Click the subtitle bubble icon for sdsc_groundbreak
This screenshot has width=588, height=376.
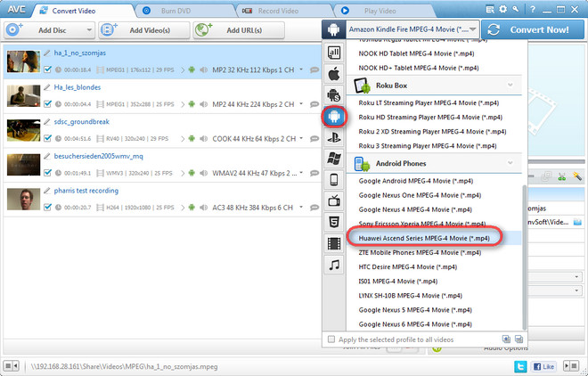(314, 139)
